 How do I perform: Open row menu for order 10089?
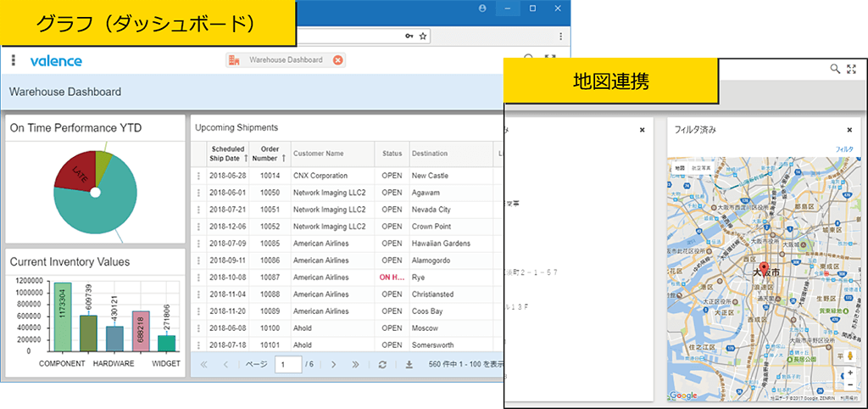pyautogui.click(x=198, y=311)
